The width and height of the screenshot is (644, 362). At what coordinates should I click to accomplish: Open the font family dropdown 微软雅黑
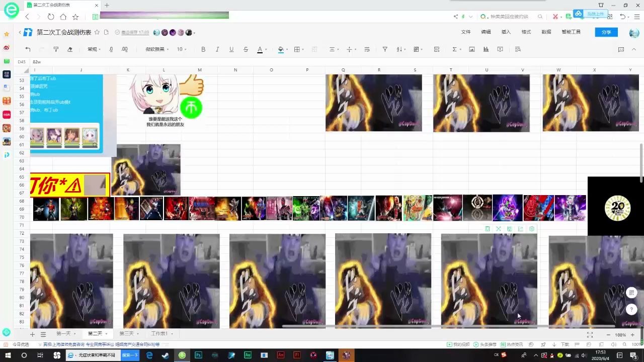[x=157, y=49]
